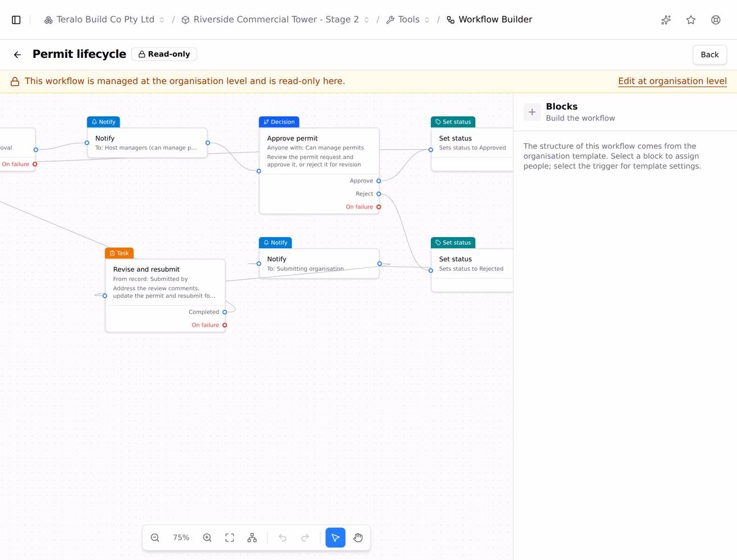The width and height of the screenshot is (737, 560).
Task: Select the Set status Rejected block
Action: (472, 270)
